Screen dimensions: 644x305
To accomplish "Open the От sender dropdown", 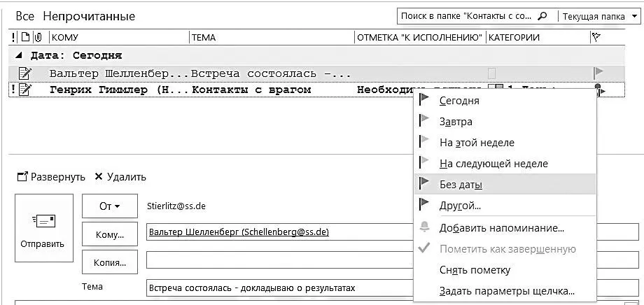I will pos(108,206).
